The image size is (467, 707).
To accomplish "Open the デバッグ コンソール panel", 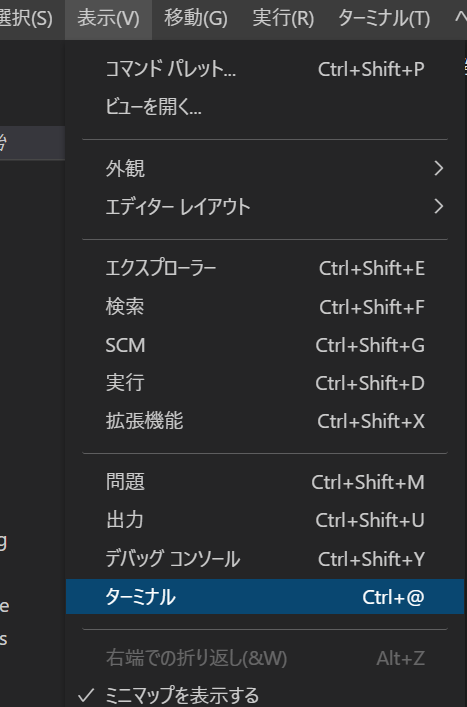I will point(265,559).
